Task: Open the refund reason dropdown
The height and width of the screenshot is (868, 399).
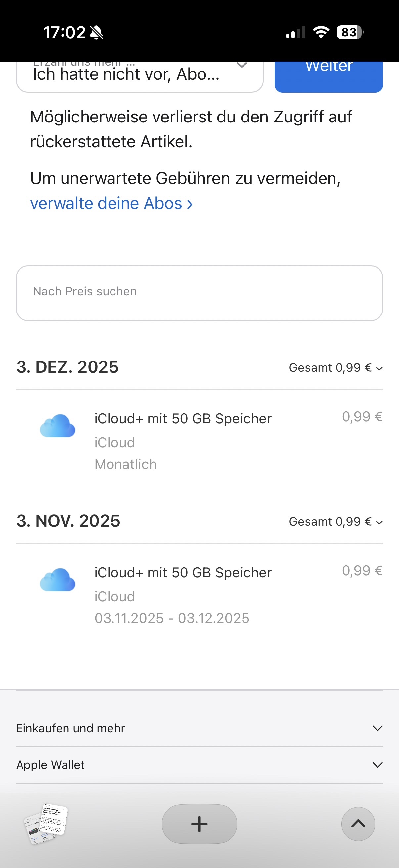Action: [x=139, y=75]
